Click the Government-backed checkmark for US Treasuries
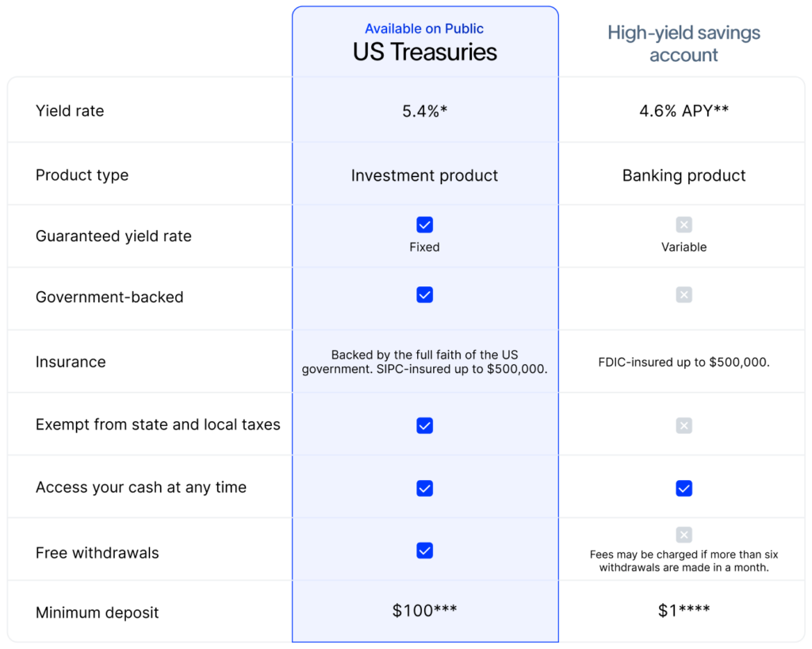This screenshot has width=812, height=649. tap(424, 294)
